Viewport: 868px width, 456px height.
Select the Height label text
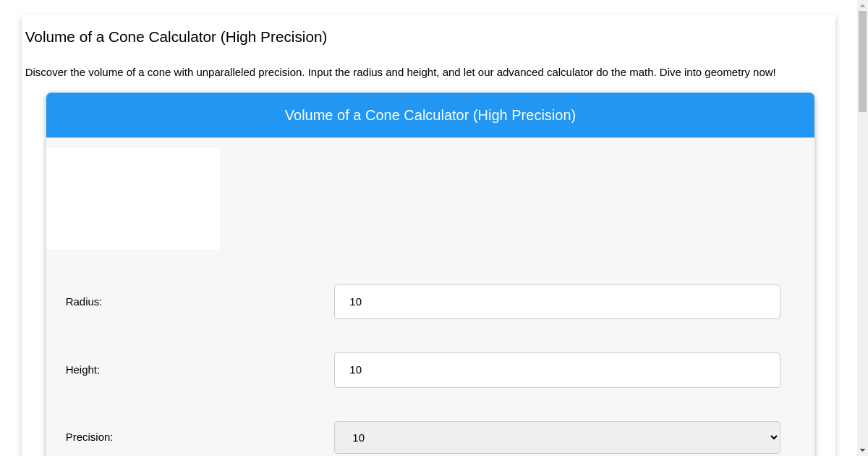click(82, 370)
